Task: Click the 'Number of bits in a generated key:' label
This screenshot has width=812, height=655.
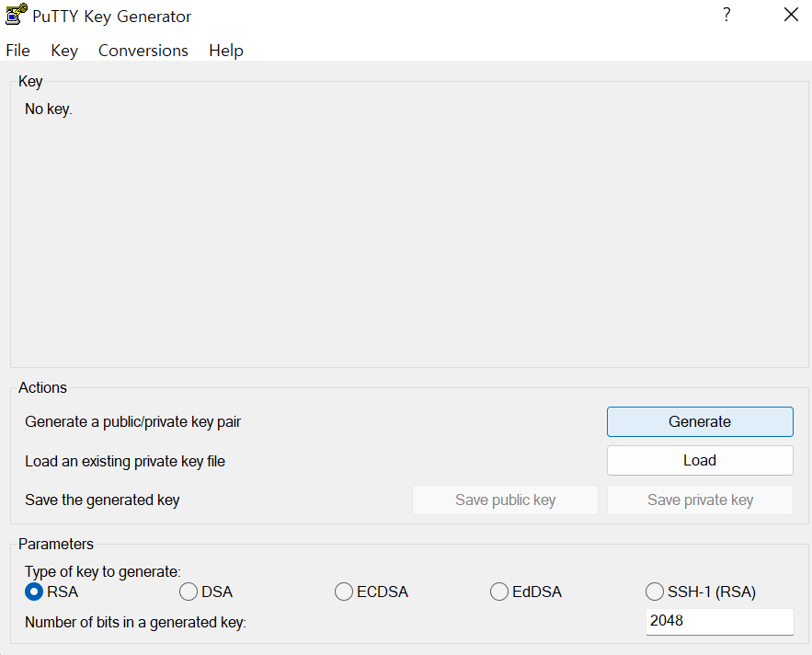Action: (135, 623)
